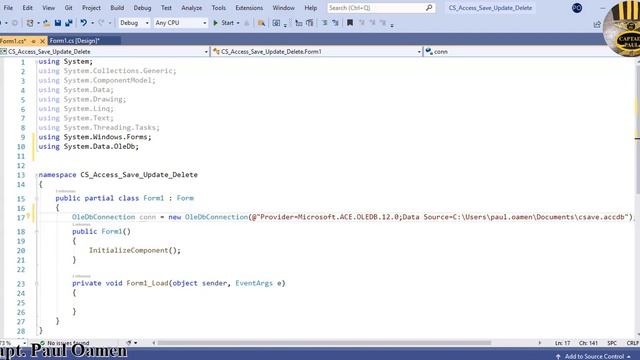This screenshot has height=360, width=640.
Task: Open the Undo history dropdown arrow
Action: (92, 23)
